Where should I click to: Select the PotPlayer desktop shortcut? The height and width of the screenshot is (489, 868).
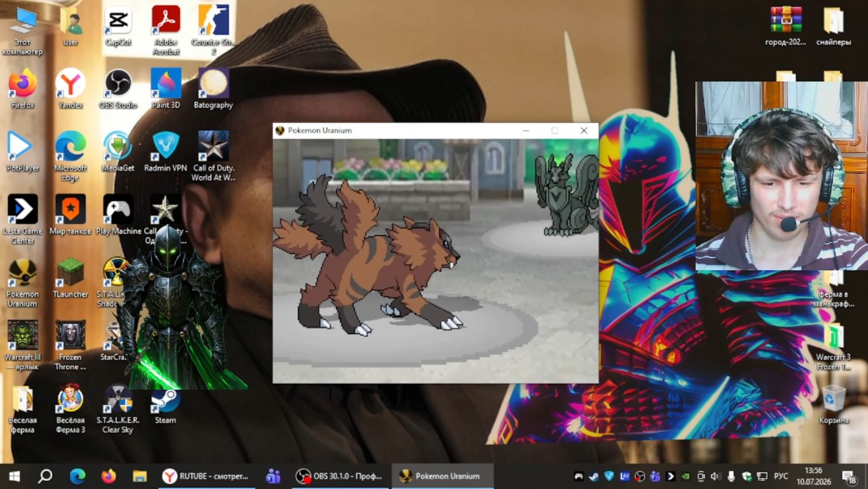point(22,152)
